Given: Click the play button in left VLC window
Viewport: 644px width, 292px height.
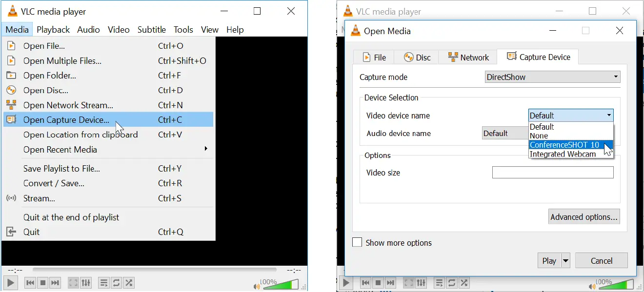Looking at the screenshot, I should (x=11, y=283).
